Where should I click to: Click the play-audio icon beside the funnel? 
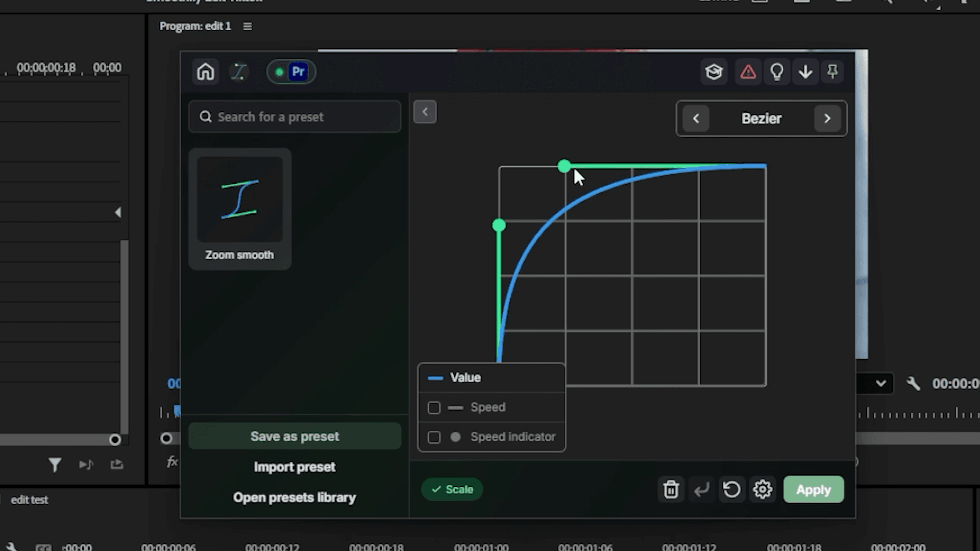click(x=86, y=464)
